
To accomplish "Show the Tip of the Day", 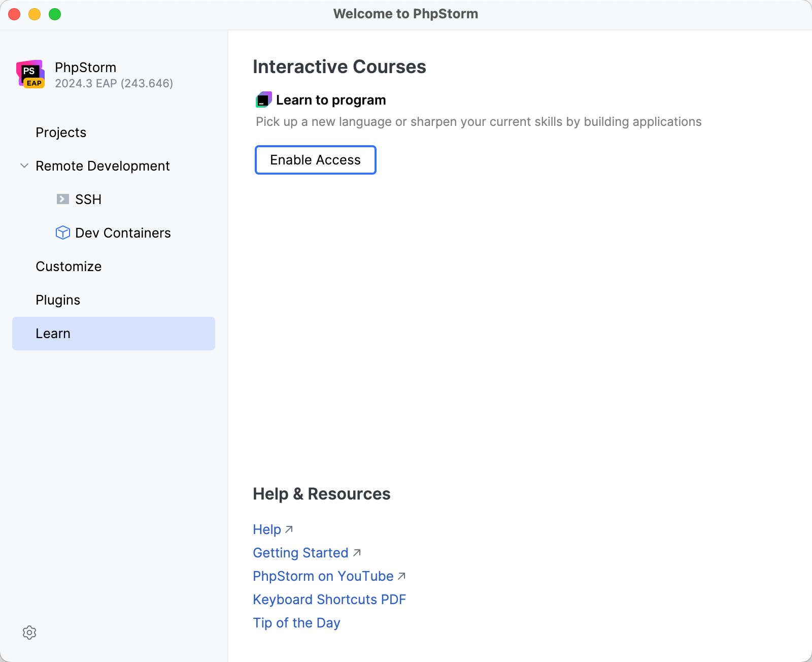I will point(296,622).
